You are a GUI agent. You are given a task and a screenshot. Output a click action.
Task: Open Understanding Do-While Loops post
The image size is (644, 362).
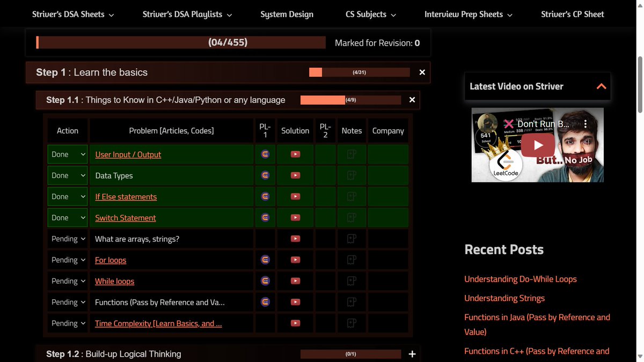(521, 279)
